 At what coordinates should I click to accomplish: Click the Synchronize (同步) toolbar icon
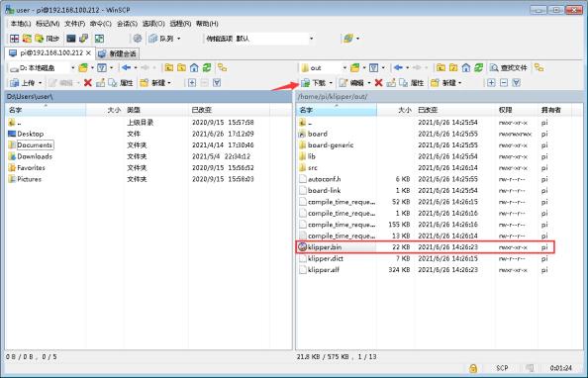click(x=48, y=39)
